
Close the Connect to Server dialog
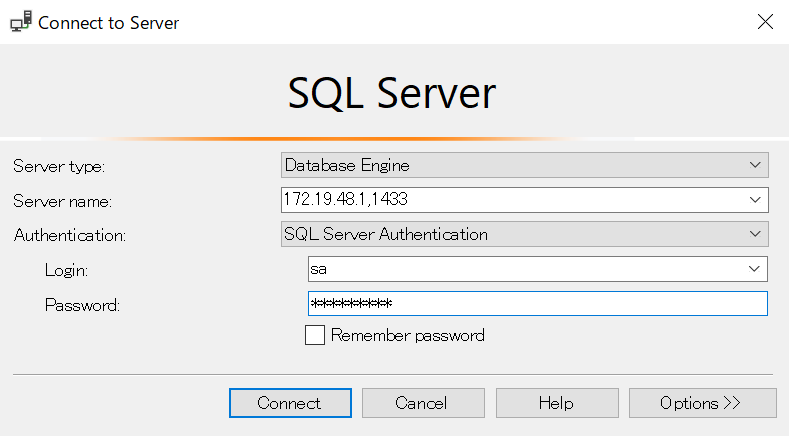(x=765, y=22)
